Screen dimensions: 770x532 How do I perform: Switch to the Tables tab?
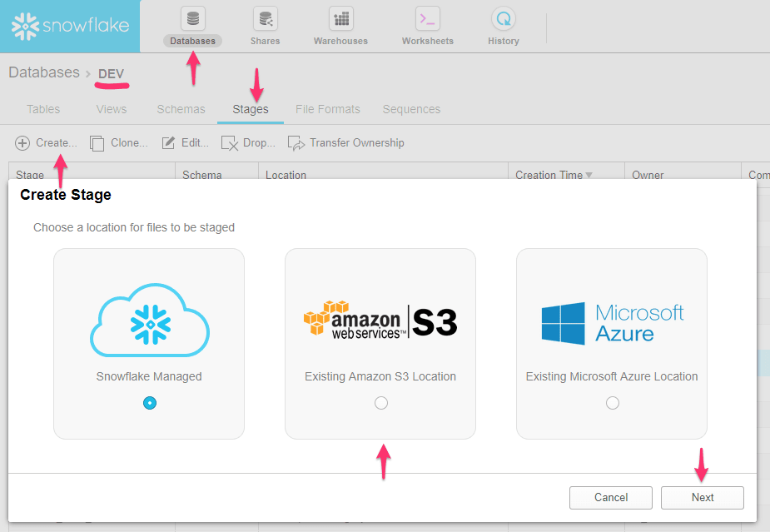click(43, 109)
